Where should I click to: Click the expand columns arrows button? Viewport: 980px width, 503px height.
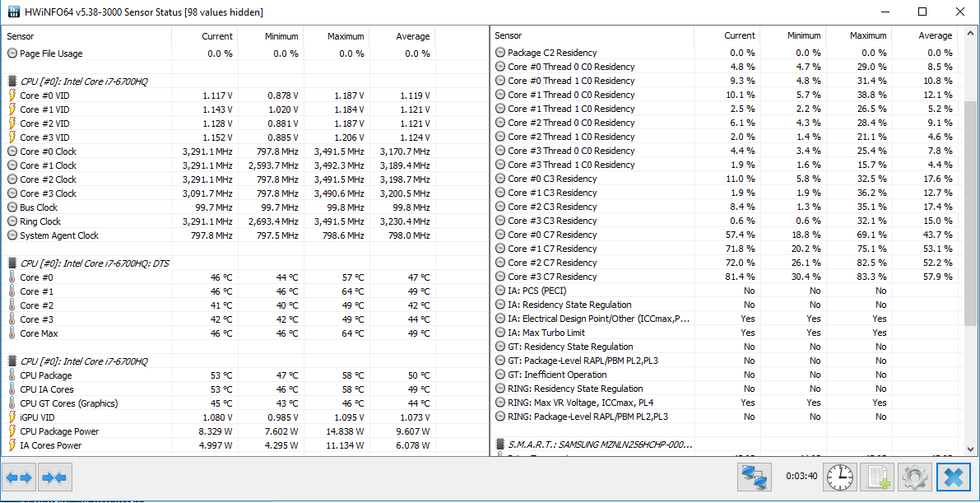[x=20, y=478]
